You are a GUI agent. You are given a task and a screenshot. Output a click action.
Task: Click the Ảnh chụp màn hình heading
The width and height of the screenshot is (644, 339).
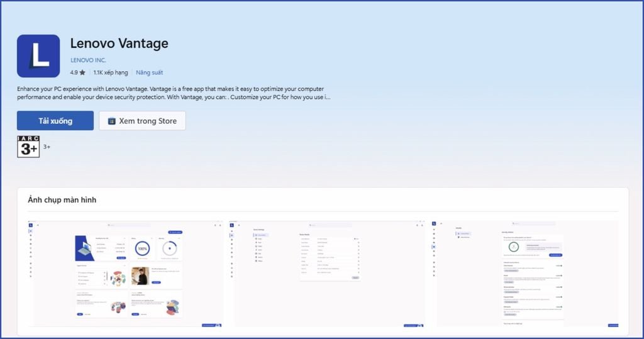click(62, 200)
